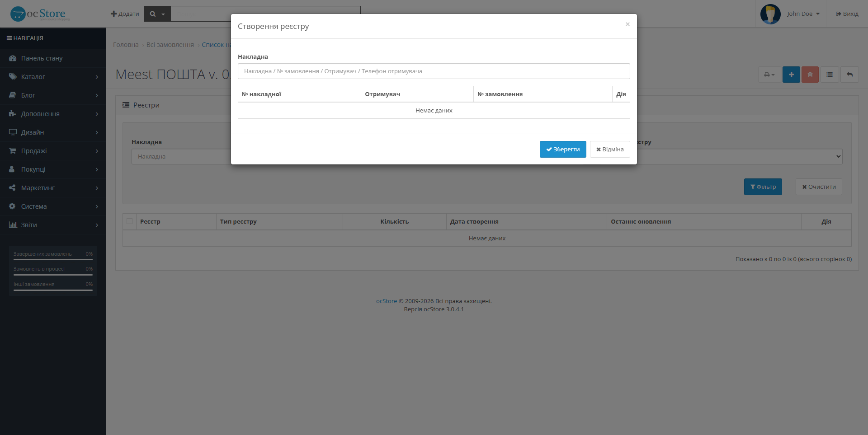Click John Doe avatar picture

770,14
